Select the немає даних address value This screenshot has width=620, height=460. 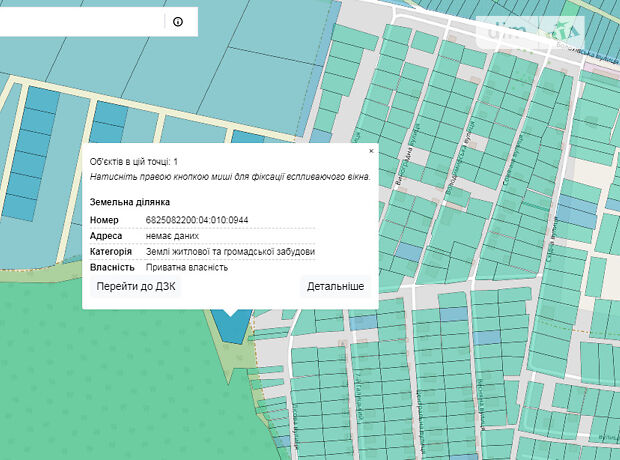click(172, 236)
